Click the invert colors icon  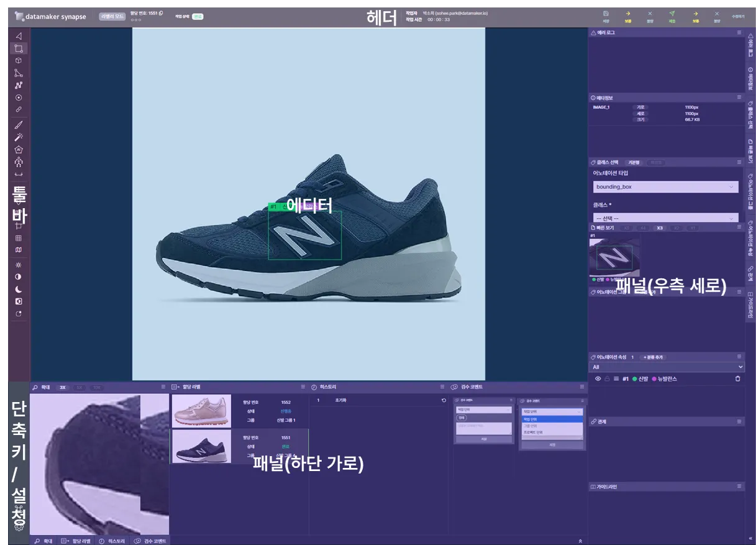(19, 301)
